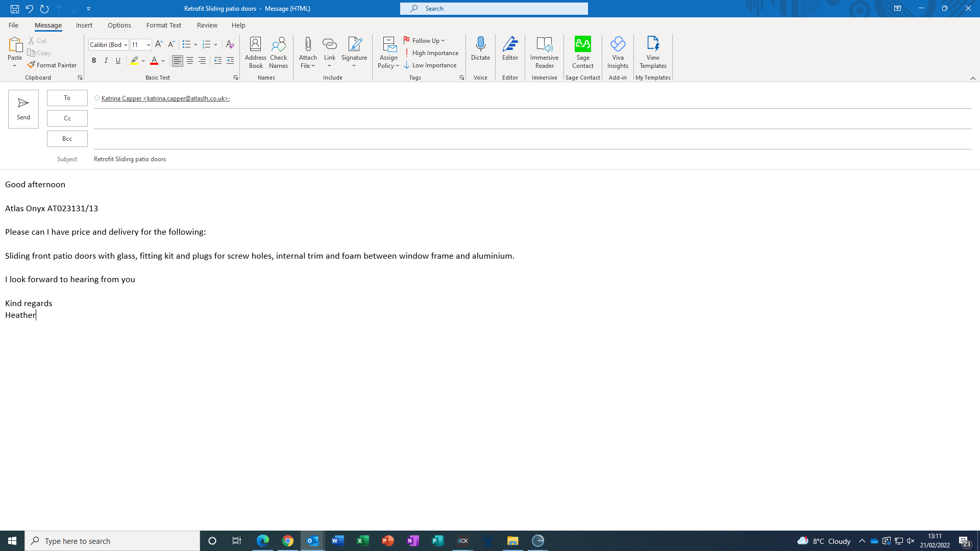The width and height of the screenshot is (980, 551).
Task: Click the Send email button
Action: (x=23, y=109)
